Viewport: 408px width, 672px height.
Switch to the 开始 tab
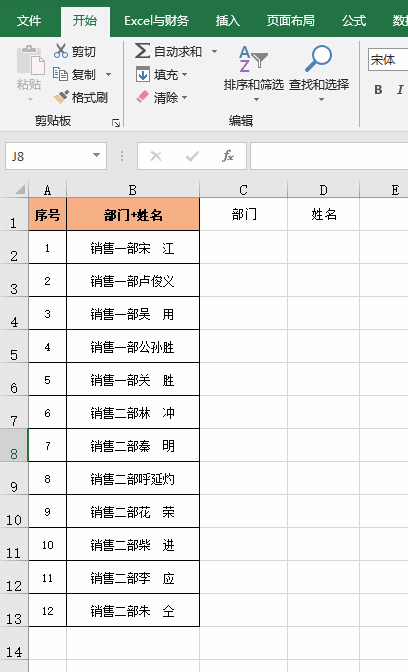pos(85,21)
